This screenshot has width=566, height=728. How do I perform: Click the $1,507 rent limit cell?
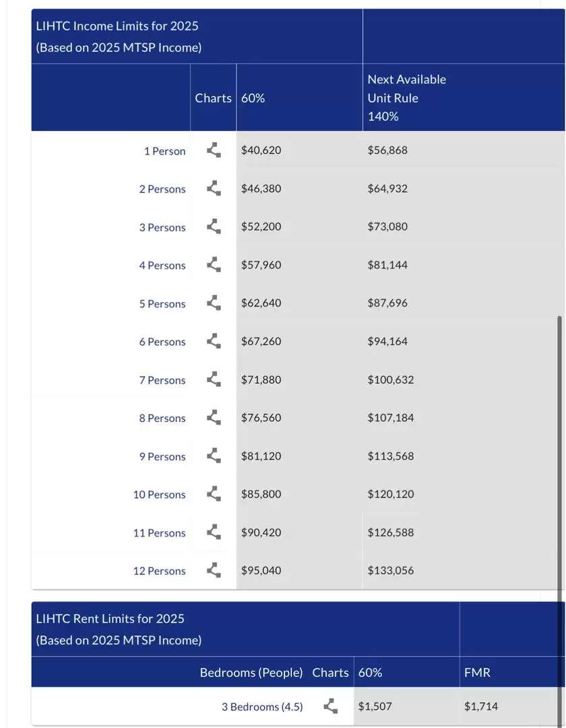tap(375, 706)
